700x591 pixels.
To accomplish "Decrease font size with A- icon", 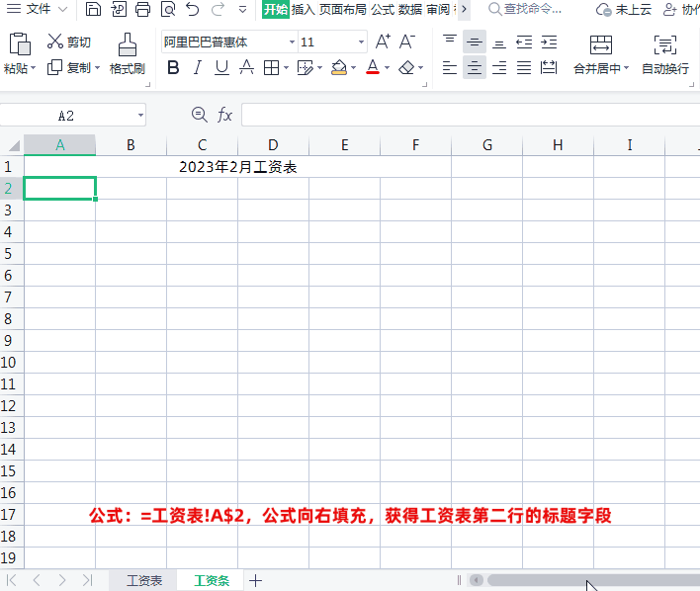I will (406, 42).
